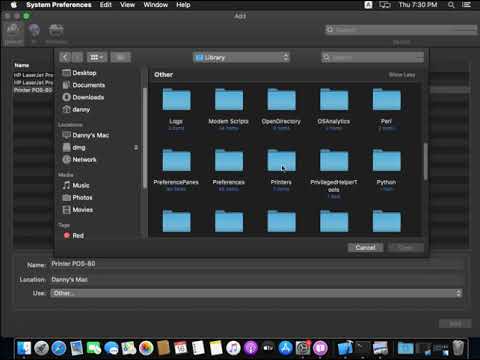
Task: Open Trash in the Dock
Action: 458,348
